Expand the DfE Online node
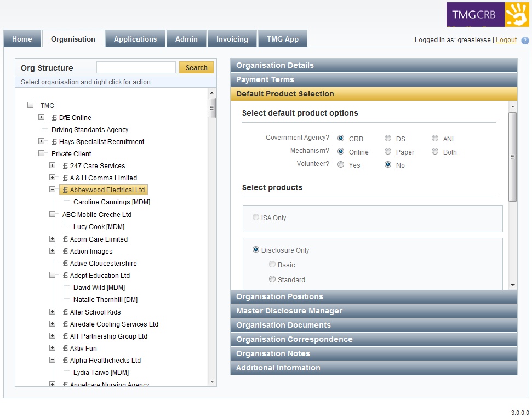 pos(42,117)
